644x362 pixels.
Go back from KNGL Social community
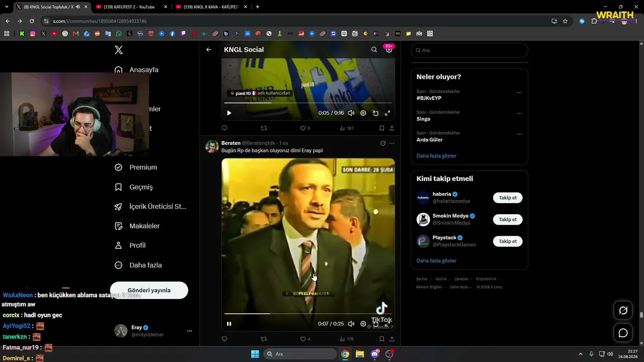coord(209,50)
